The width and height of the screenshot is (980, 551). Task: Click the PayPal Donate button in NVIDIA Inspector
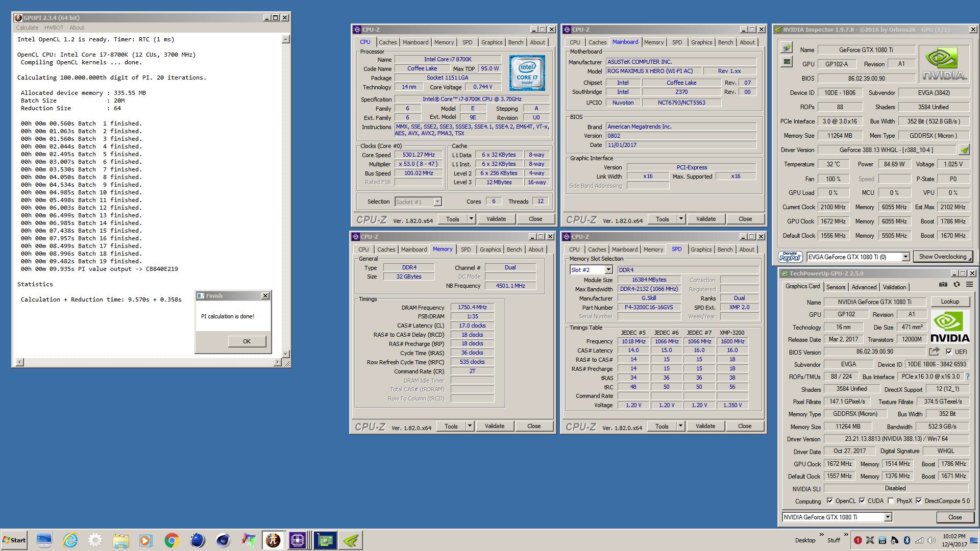tap(790, 257)
